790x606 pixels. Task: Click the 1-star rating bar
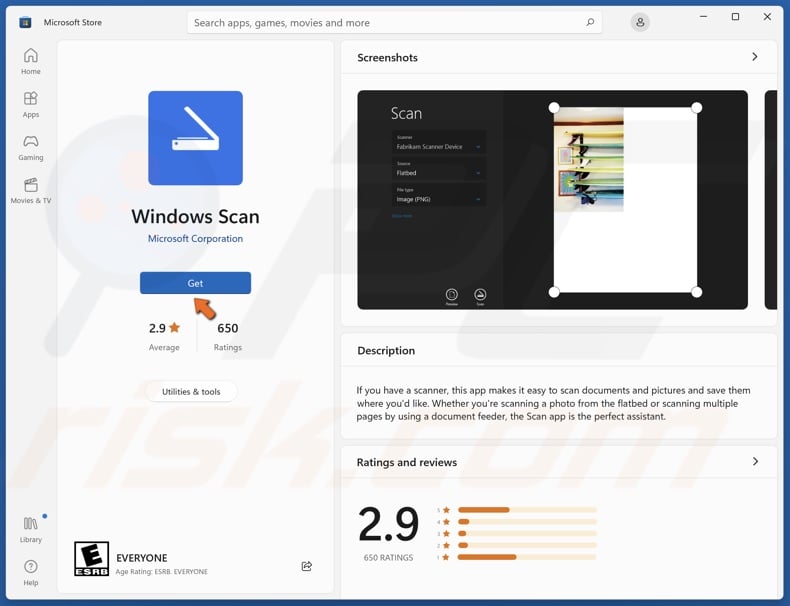[x=527, y=557]
